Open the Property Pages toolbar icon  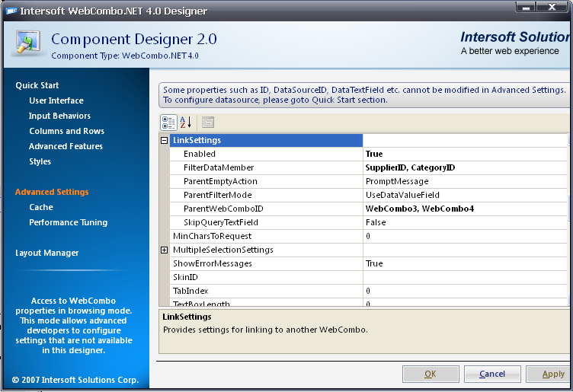pos(208,122)
